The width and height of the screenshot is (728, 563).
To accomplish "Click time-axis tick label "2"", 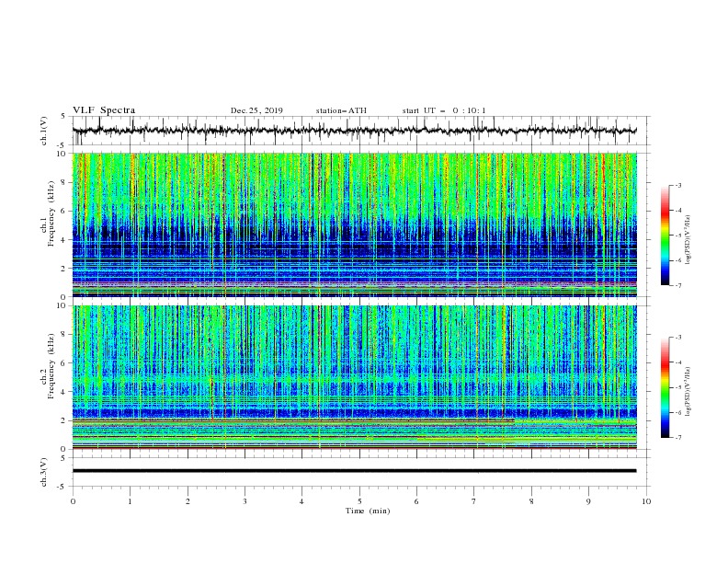I will point(188,501).
